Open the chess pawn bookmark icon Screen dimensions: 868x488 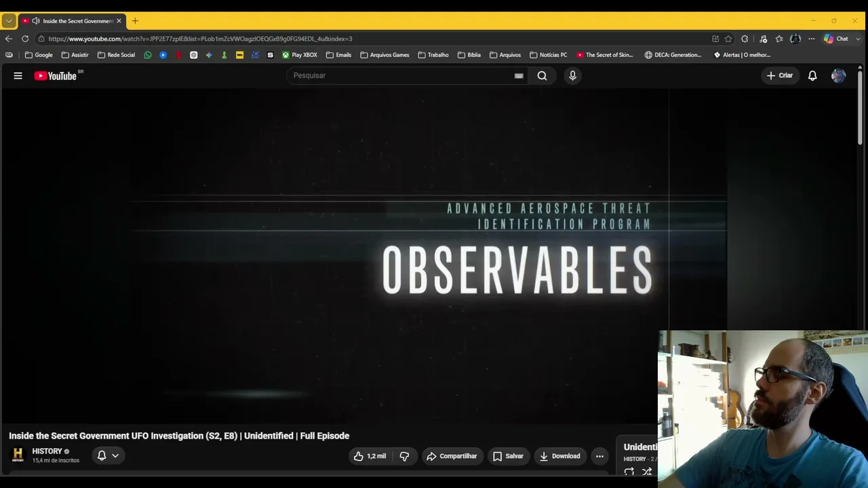pos(224,55)
